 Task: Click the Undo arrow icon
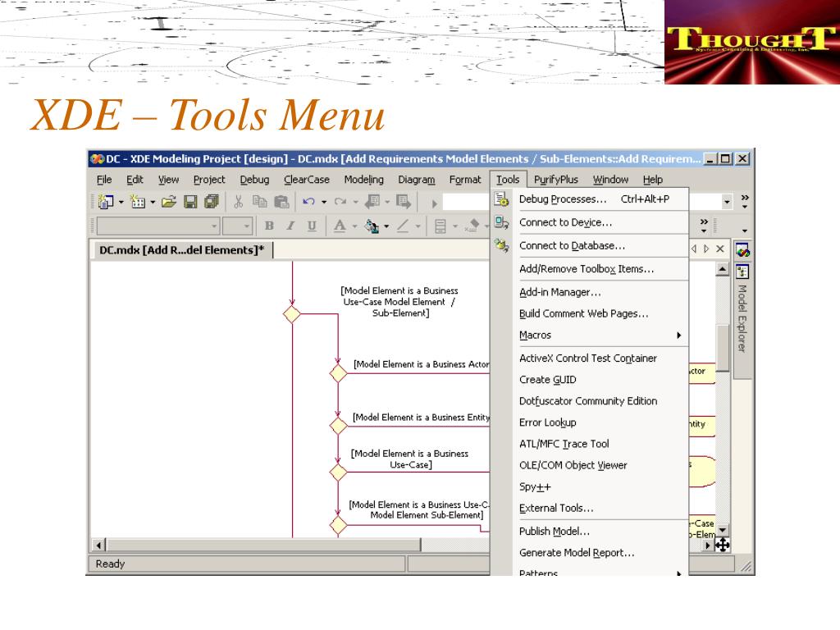click(308, 202)
